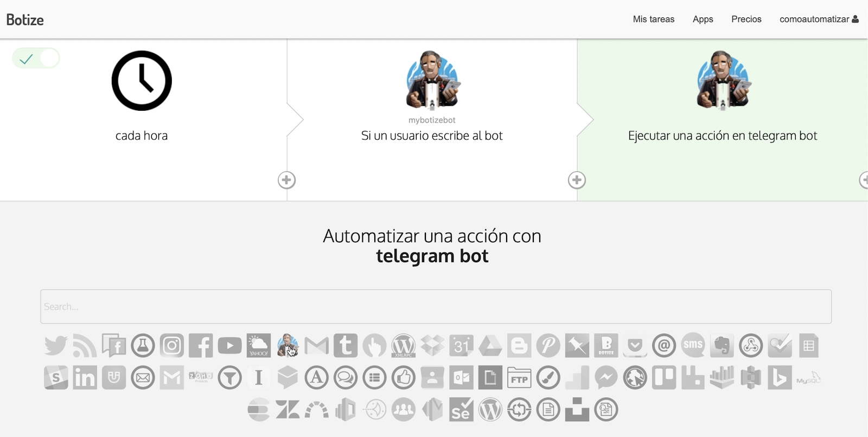Viewport: 868px width, 437px height.
Task: Select the plain WordPress icon on last row
Action: (490, 410)
